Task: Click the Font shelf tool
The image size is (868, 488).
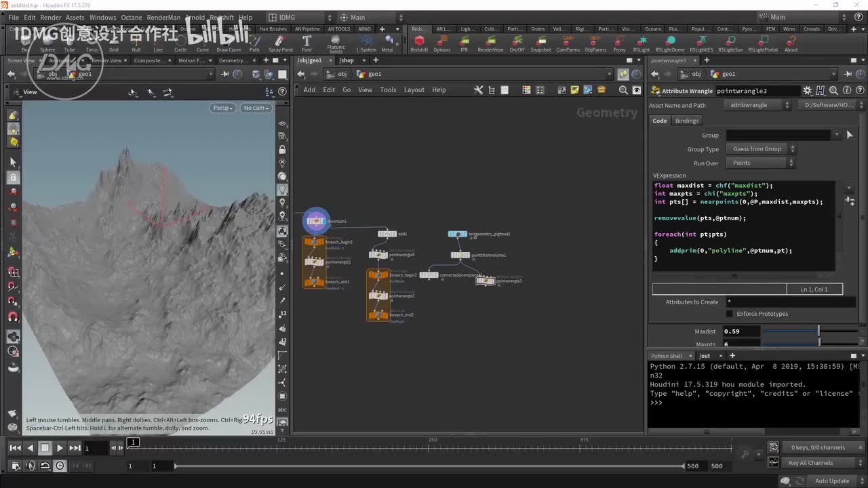Action: click(307, 43)
